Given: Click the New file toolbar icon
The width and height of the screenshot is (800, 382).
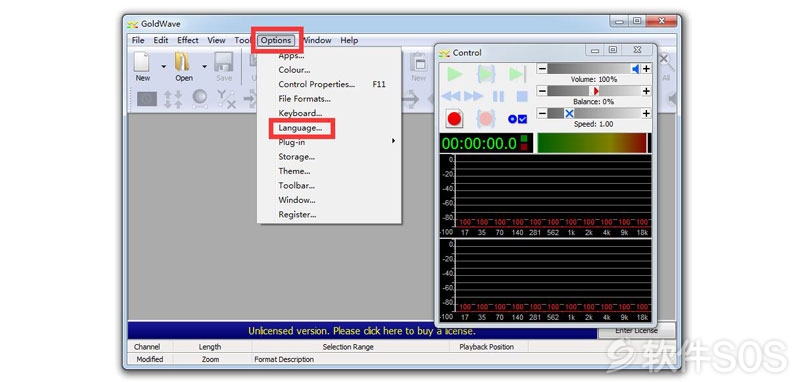Looking at the screenshot, I should (142, 67).
